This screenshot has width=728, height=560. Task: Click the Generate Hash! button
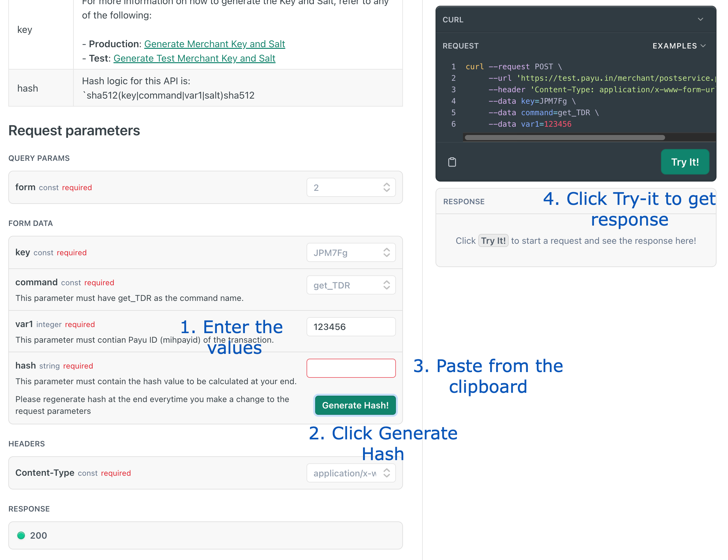click(355, 405)
